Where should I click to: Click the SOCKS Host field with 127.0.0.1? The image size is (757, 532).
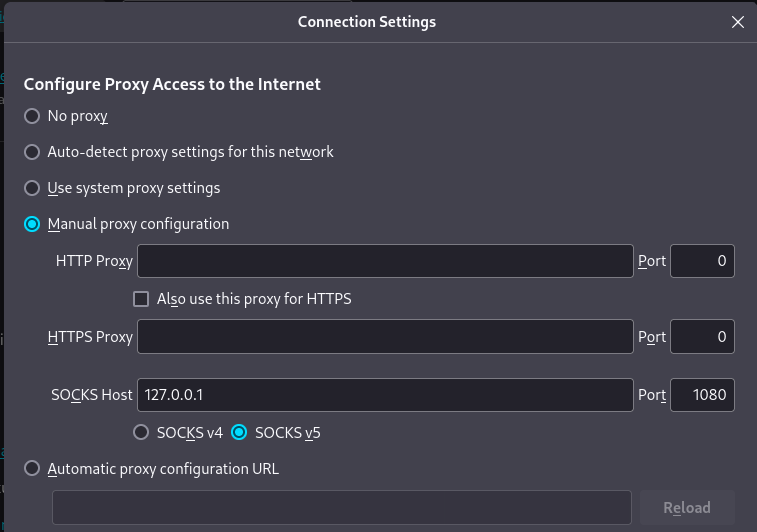[385, 395]
